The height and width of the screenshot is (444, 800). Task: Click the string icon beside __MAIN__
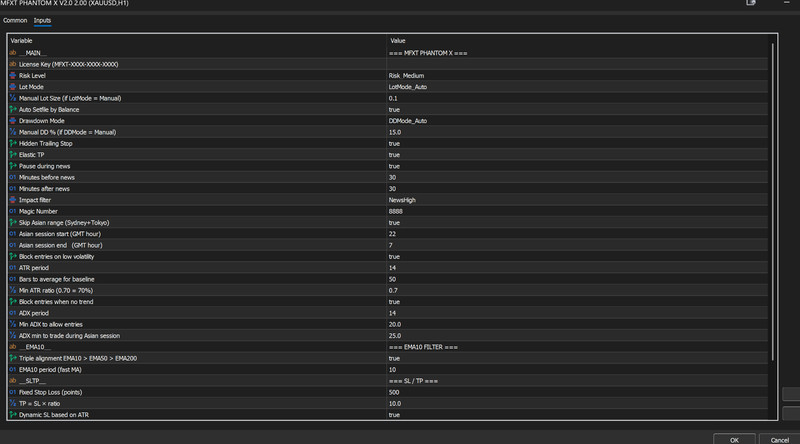pyautogui.click(x=13, y=53)
